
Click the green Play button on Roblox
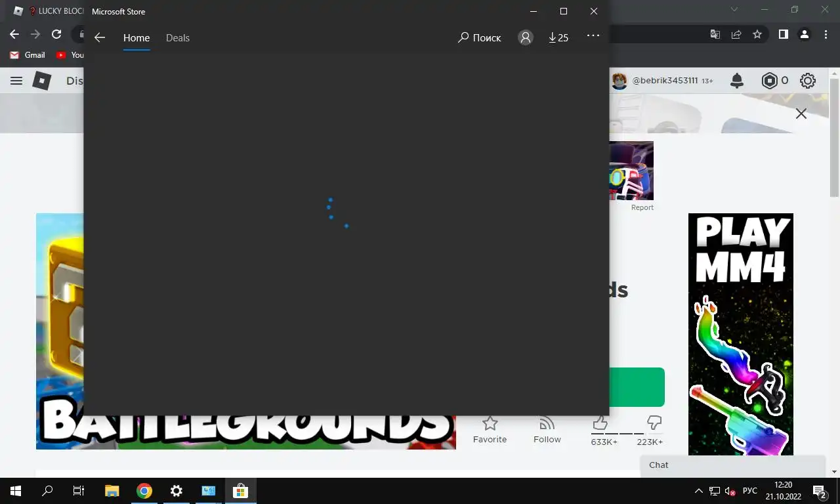[637, 387]
